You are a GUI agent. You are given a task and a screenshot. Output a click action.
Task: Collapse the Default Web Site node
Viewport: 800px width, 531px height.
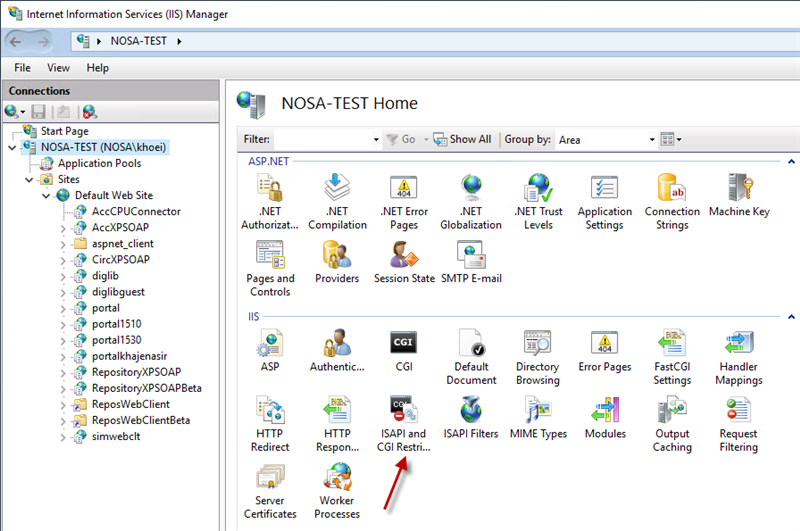47,196
